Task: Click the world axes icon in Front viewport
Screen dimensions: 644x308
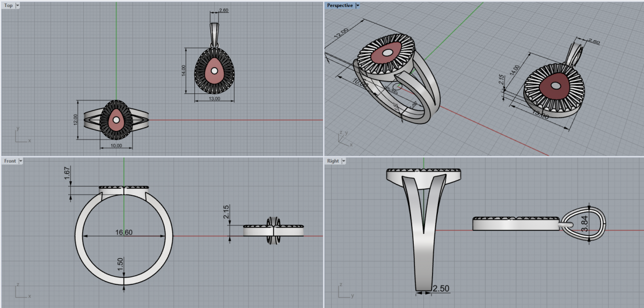Action: click(x=21, y=291)
